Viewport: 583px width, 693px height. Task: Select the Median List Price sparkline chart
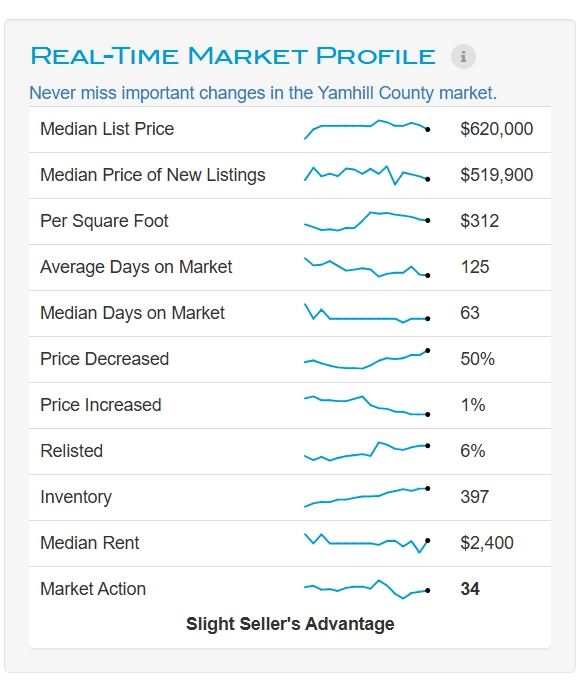click(x=367, y=129)
